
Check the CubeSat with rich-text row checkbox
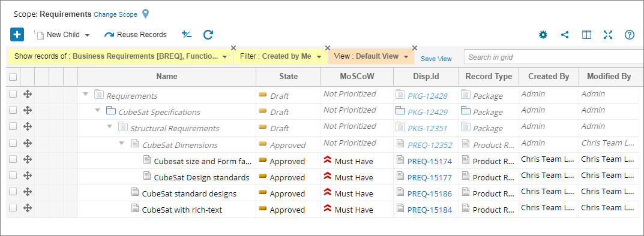coord(13,208)
